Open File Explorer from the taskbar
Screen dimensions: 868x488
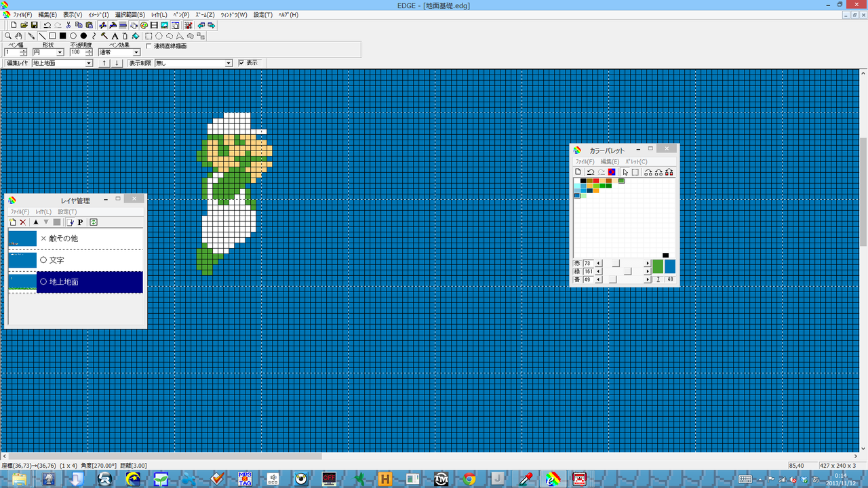18,479
